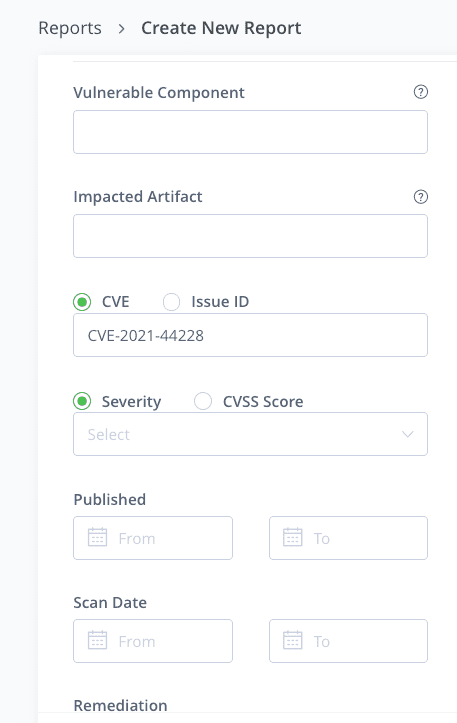Select the Issue ID radio button
Image resolution: width=457 pixels, height=723 pixels.
[171, 302]
